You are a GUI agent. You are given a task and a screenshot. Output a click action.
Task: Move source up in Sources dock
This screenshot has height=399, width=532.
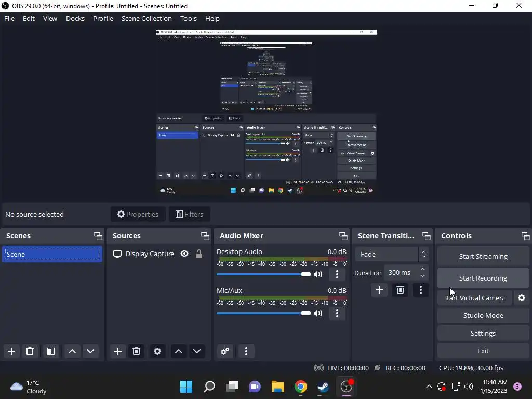tap(179, 351)
